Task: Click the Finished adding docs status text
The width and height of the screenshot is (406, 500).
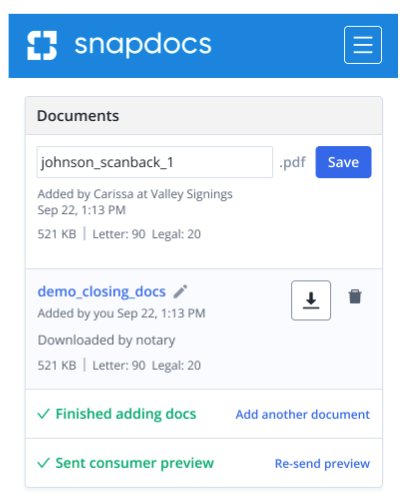Action: tap(126, 414)
